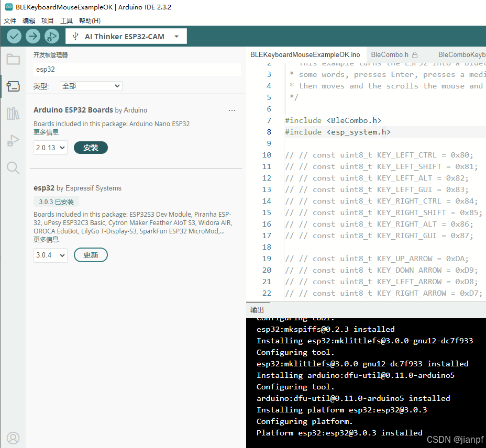
Task: Open the 编辑 menu
Action: 29,21
